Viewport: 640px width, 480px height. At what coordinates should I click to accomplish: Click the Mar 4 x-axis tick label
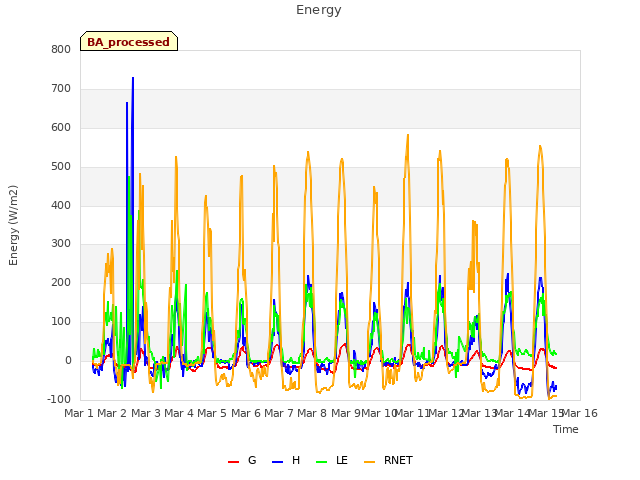point(179,413)
